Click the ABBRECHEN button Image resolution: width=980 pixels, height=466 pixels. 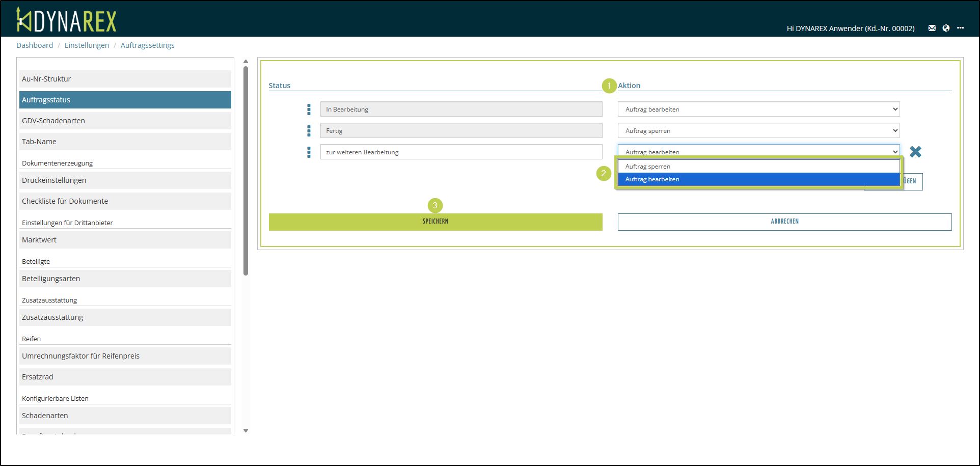784,222
